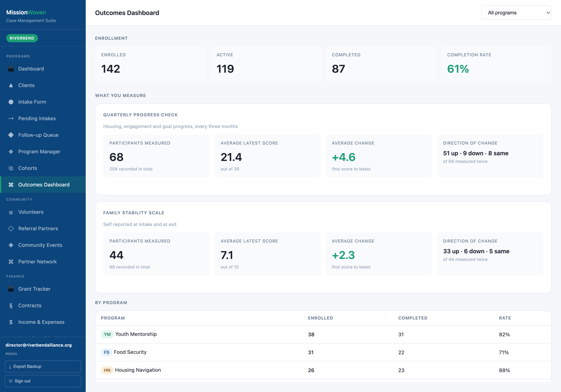
Task: Click the Youth Mentorship program name
Action: tap(136, 334)
